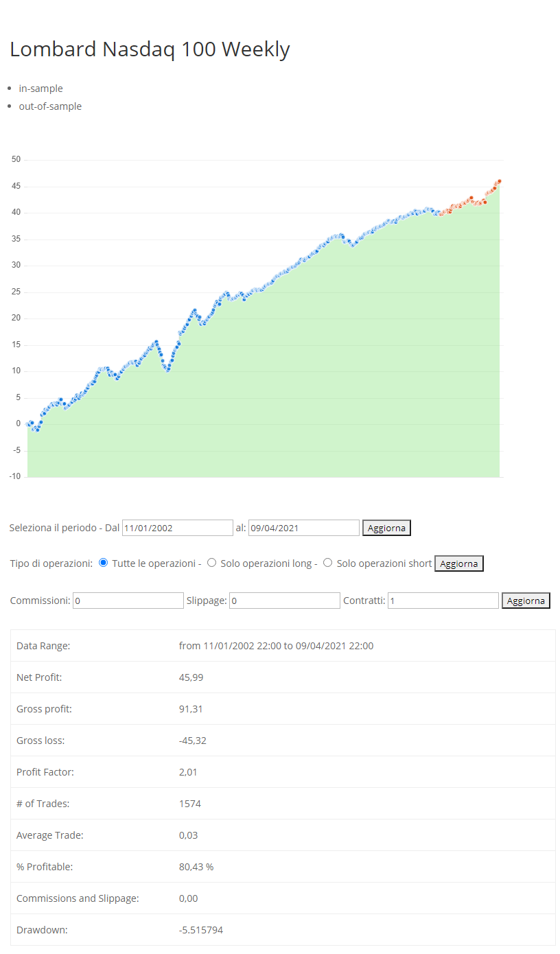The height and width of the screenshot is (954, 560).
Task: Click the chart y-axis label "50"
Action: 16,160
